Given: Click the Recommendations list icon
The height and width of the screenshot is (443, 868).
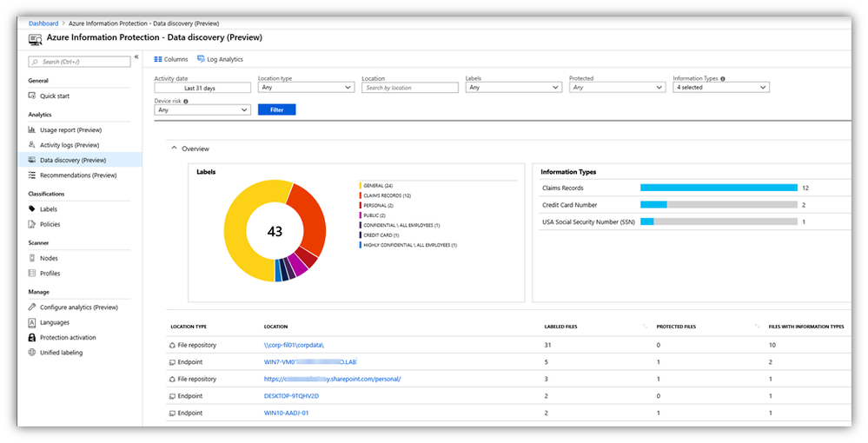Looking at the screenshot, I should click(32, 175).
